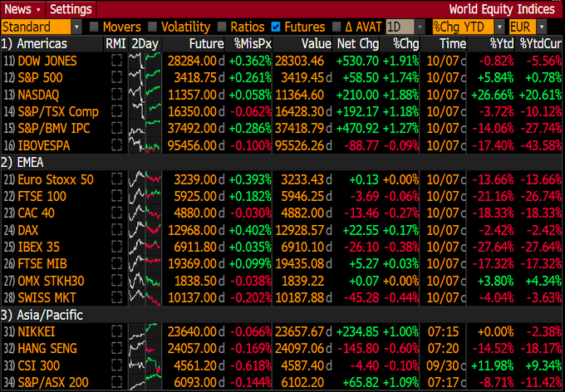Image resolution: width=565 pixels, height=392 pixels.
Task: Open the Settings menu
Action: [71, 9]
